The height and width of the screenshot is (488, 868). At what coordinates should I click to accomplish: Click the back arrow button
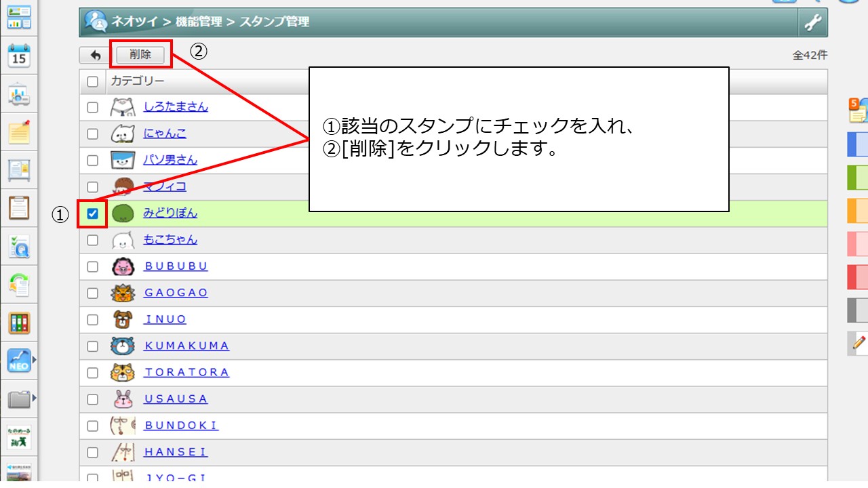click(x=96, y=56)
